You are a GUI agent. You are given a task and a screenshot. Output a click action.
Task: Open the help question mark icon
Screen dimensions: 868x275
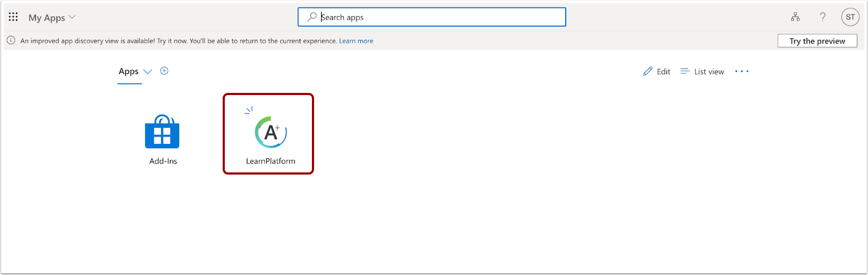point(823,17)
